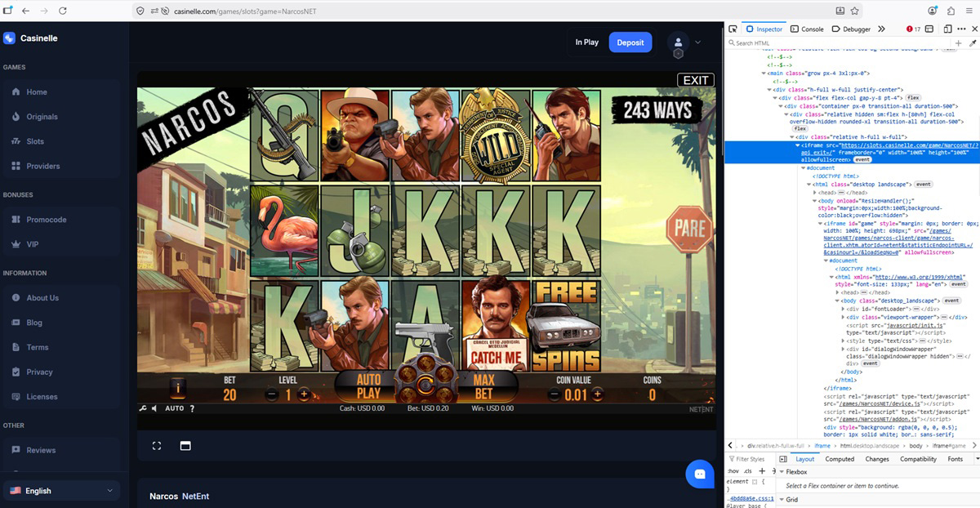Enter fullscreen mode for the game
This screenshot has height=508, width=980.
[x=157, y=446]
